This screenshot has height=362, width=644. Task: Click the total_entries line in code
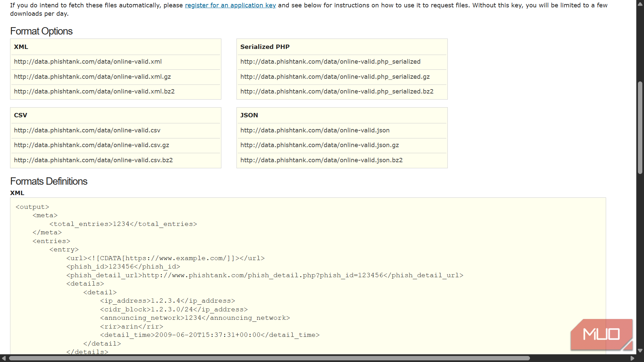(x=123, y=224)
